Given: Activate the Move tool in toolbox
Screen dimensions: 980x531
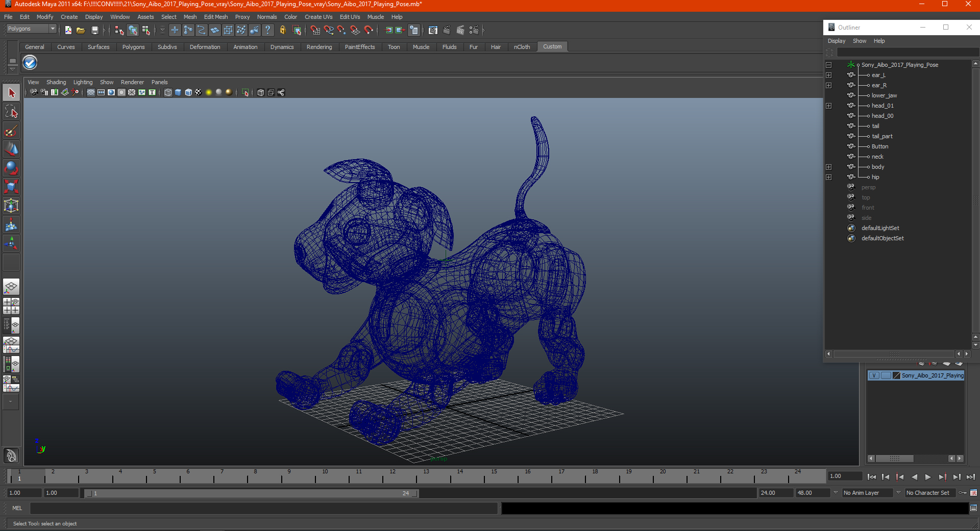Looking at the screenshot, I should coord(11,149).
